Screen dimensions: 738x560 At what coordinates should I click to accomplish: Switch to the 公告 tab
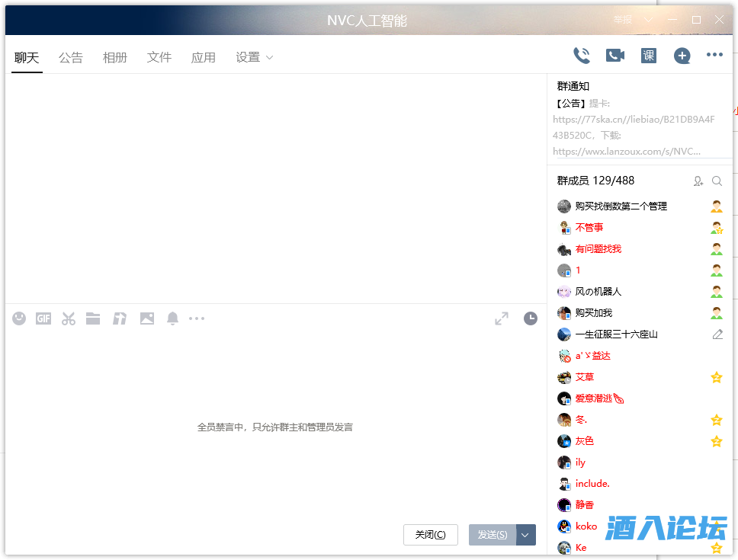click(71, 57)
